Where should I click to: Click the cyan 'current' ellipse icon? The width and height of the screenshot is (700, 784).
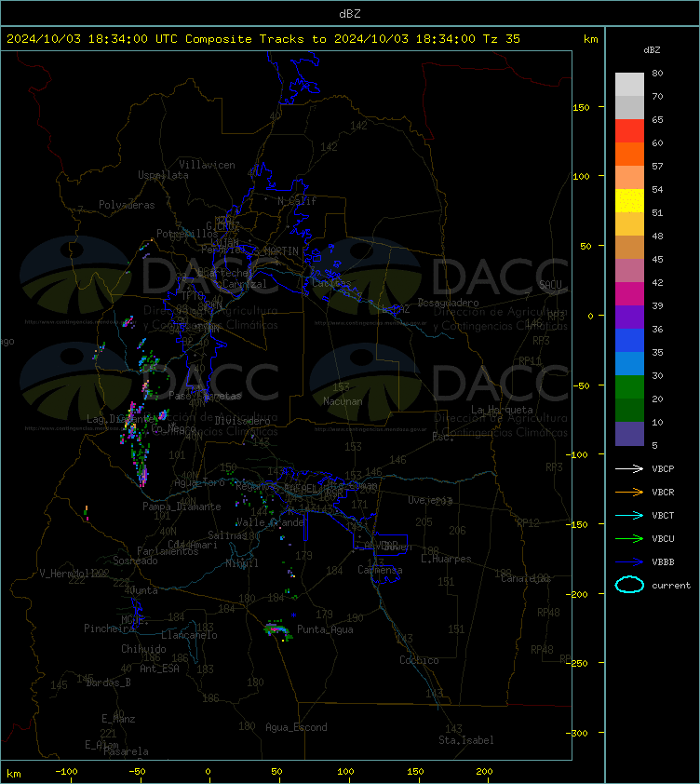point(629,585)
